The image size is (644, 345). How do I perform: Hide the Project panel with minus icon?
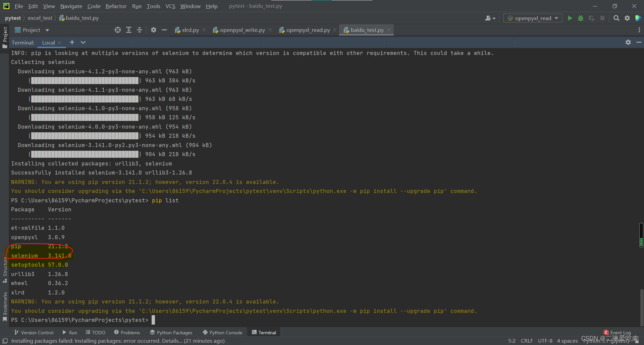[x=164, y=30]
